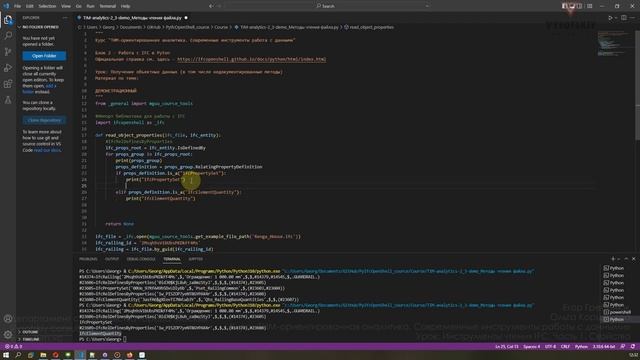The height and width of the screenshot is (360, 640).
Task: Open the Manage gear icon
Action: pos(8,335)
